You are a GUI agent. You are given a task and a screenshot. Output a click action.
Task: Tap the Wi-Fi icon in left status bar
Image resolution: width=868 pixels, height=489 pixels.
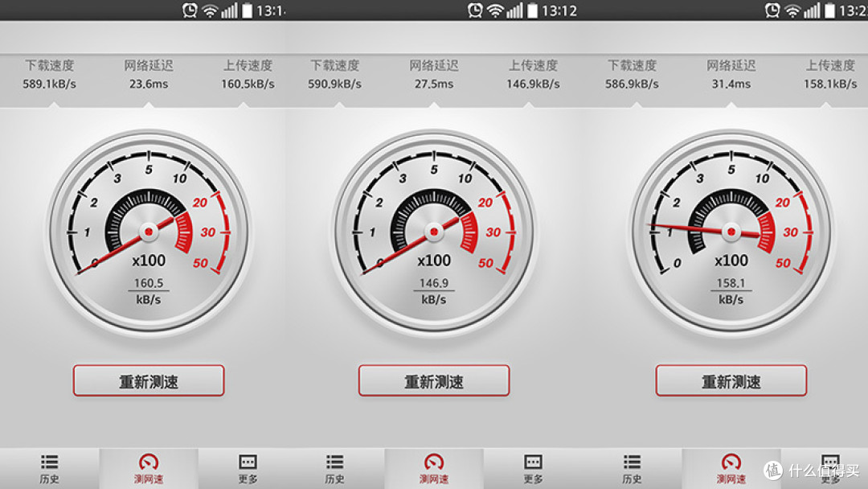tap(210, 10)
